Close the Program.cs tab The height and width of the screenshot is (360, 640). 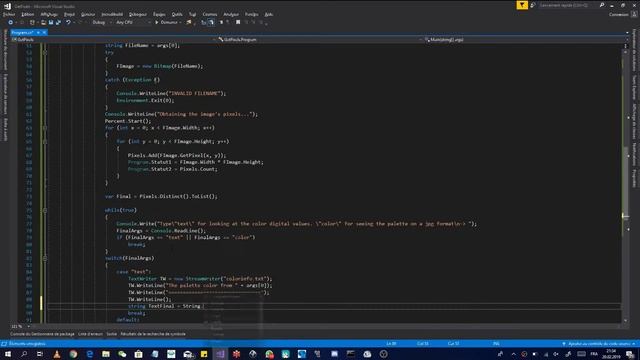[x=44, y=32]
